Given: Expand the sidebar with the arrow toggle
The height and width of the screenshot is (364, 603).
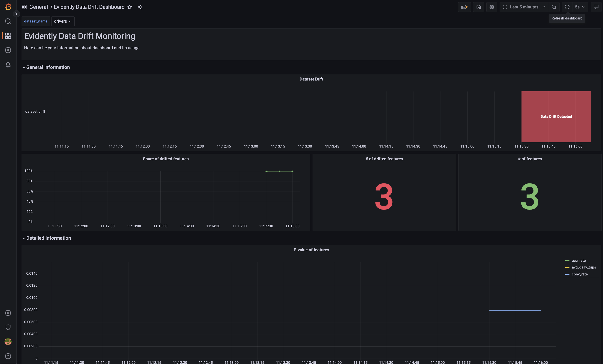Looking at the screenshot, I should click(x=16, y=14).
